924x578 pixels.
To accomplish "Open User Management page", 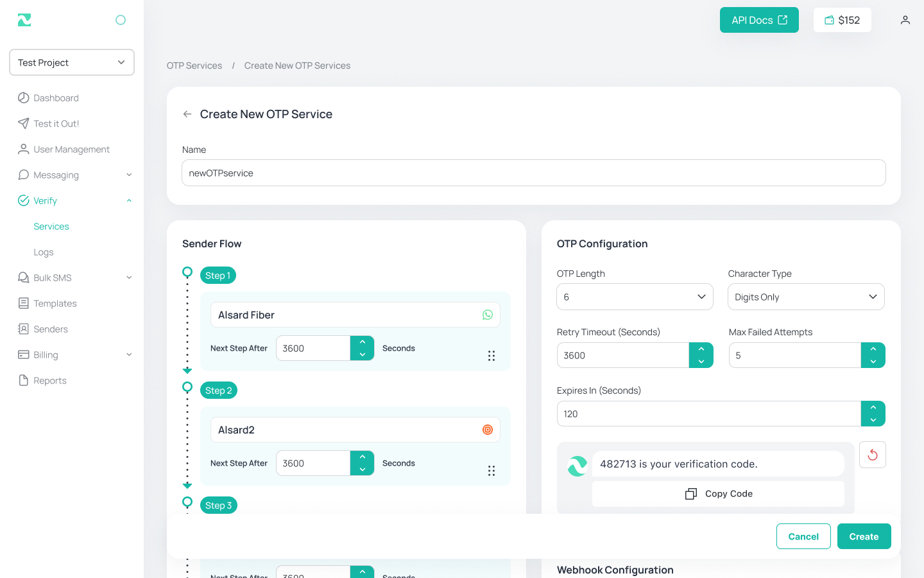I will pyautogui.click(x=72, y=149).
